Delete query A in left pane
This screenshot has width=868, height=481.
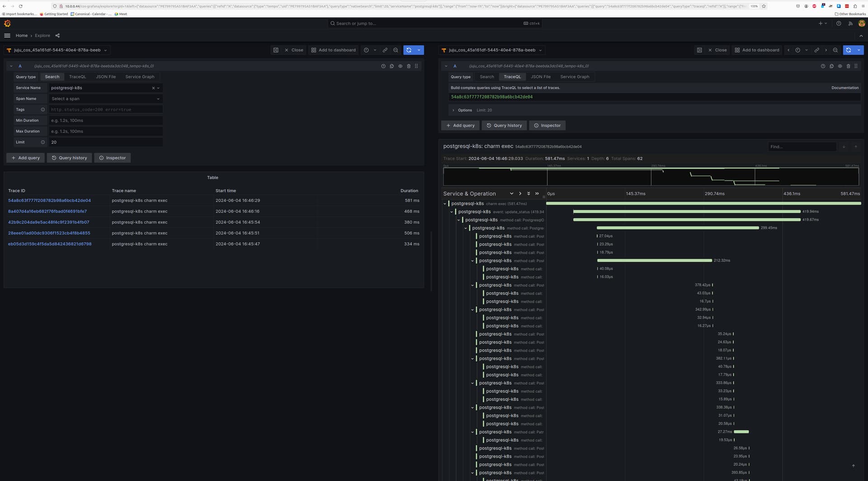click(409, 66)
